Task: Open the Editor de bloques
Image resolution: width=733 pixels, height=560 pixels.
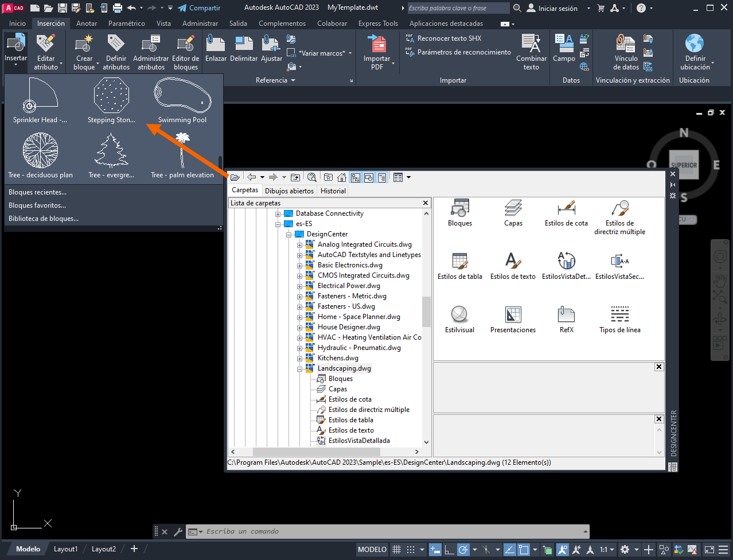Action: point(185,52)
